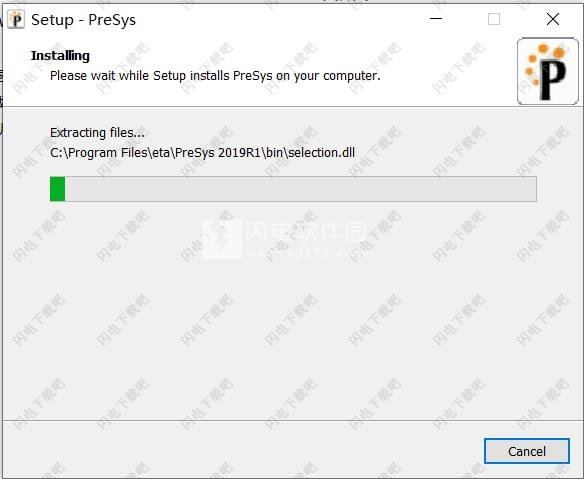Click the large PreSys logo image

(x=548, y=71)
